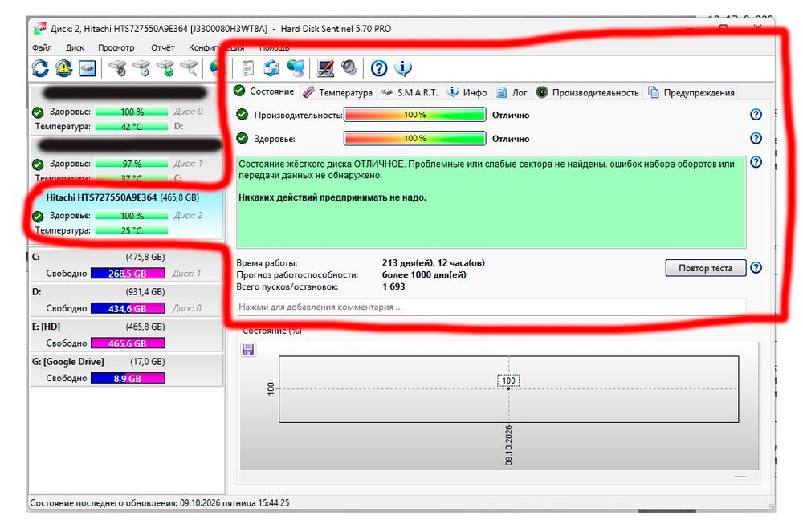Click Hitachi temperature bar showing 25 °C
This screenshot has height=532, width=803.
[132, 231]
